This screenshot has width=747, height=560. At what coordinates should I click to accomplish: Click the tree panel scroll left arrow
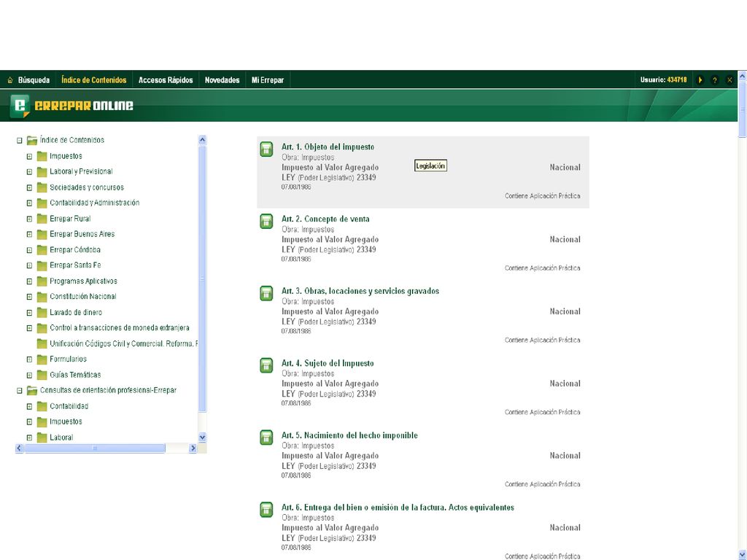click(x=19, y=448)
